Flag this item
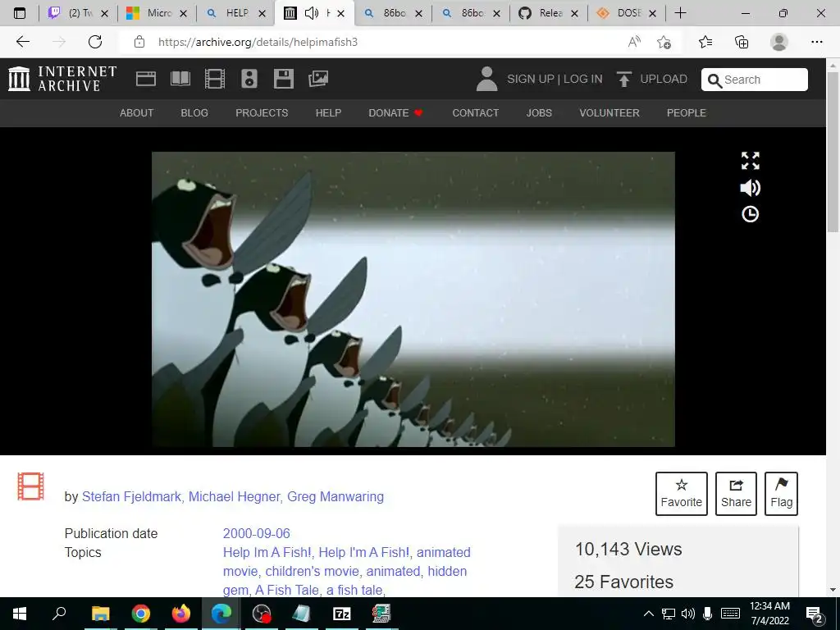Screen dimensions: 840x630 click(781, 493)
